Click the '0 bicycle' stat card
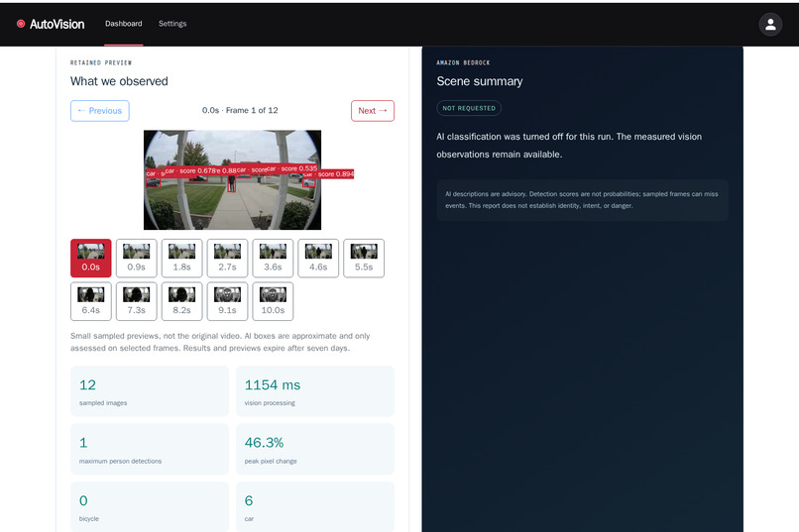This screenshot has width=799, height=532. click(x=150, y=506)
